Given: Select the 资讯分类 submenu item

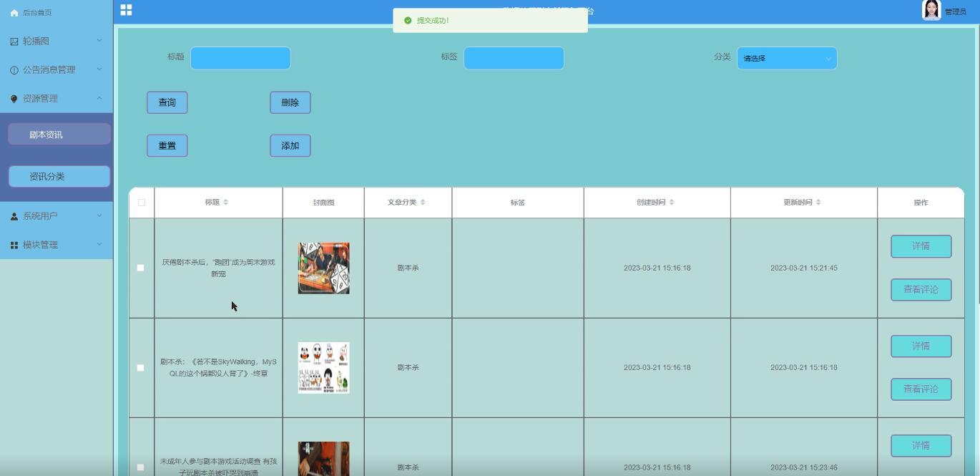Looking at the screenshot, I should tap(59, 176).
